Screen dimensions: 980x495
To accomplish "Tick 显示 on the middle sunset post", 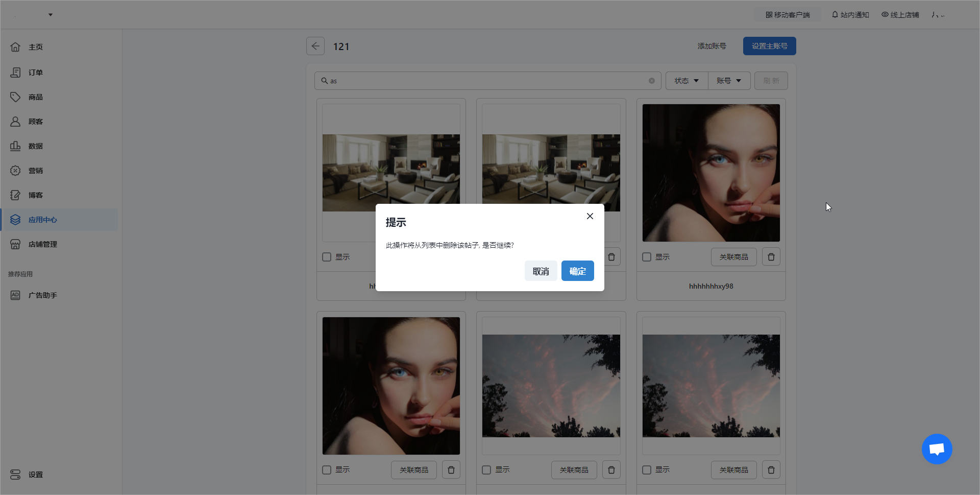I will [486, 470].
